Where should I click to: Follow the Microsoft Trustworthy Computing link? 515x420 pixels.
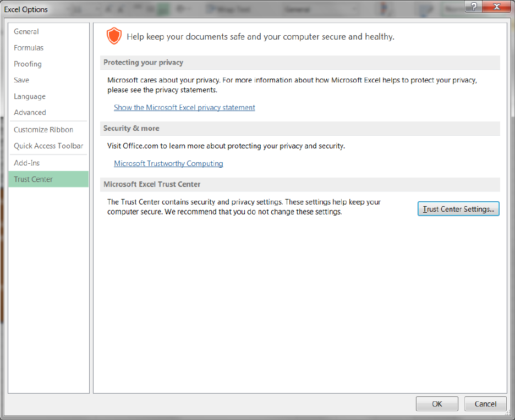(168, 164)
